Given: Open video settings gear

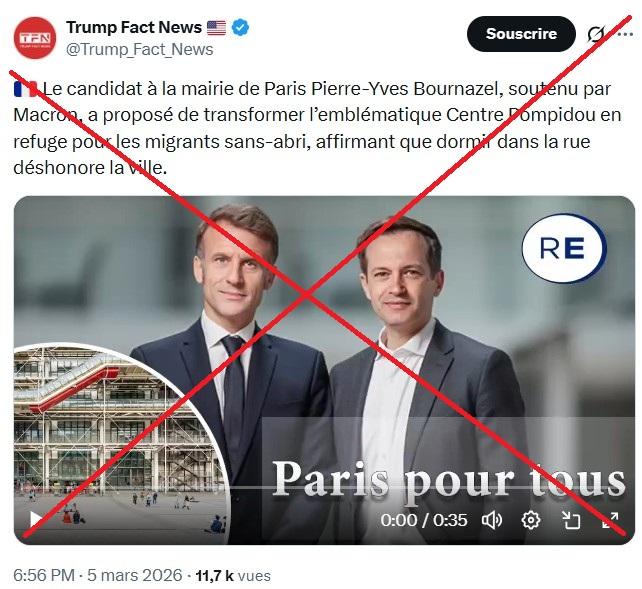Looking at the screenshot, I should pos(531,520).
